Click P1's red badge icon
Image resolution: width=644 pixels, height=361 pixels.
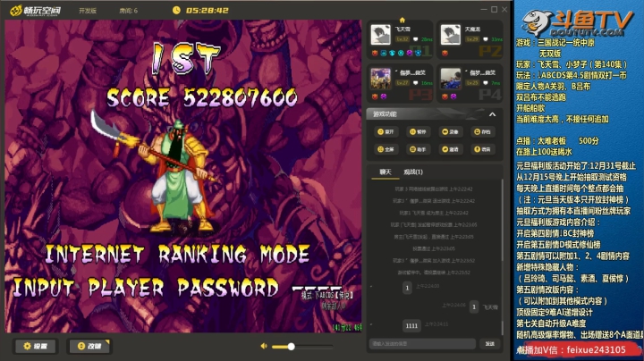[x=375, y=53]
